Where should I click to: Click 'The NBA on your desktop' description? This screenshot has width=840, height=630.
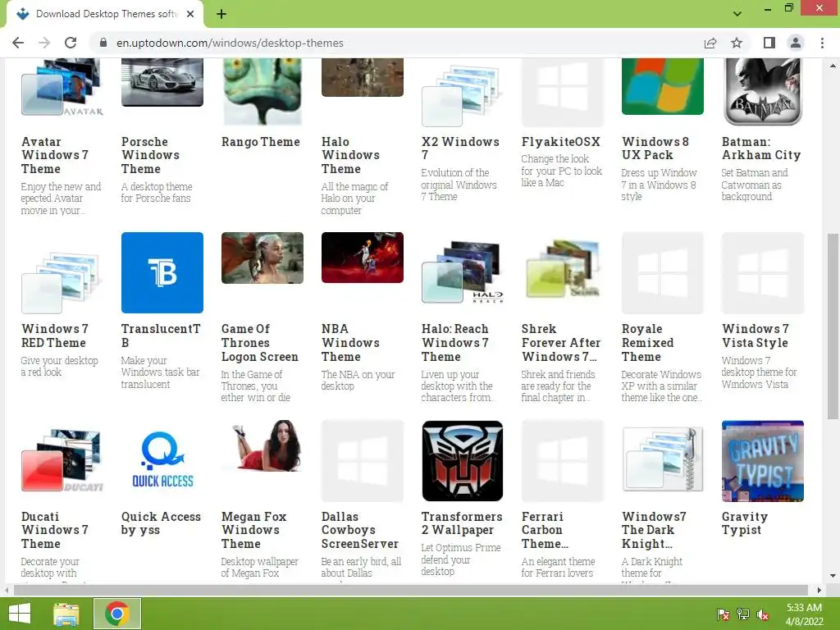coord(358,381)
